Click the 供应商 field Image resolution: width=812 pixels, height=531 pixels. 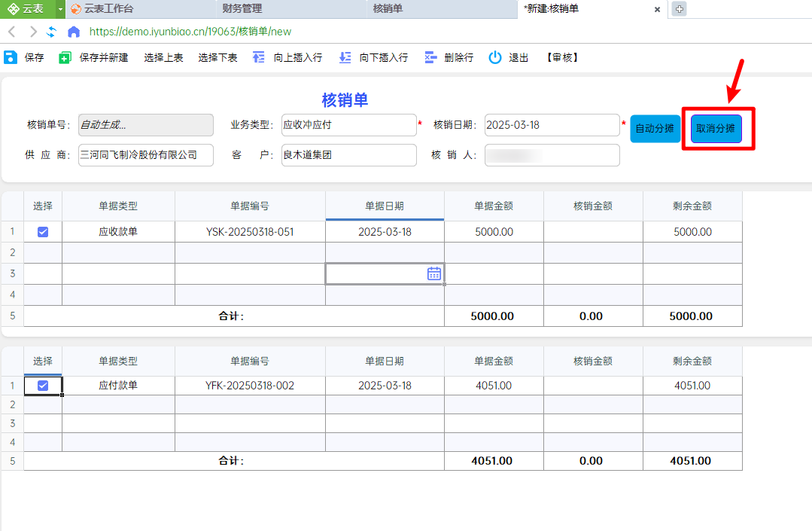(146, 155)
